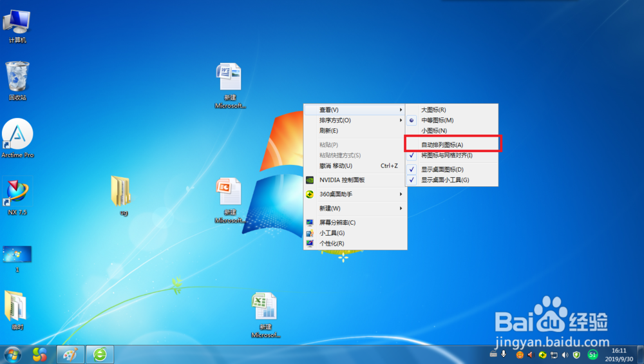Click the red speaker tray icon
644x364 pixels.
tap(530, 355)
